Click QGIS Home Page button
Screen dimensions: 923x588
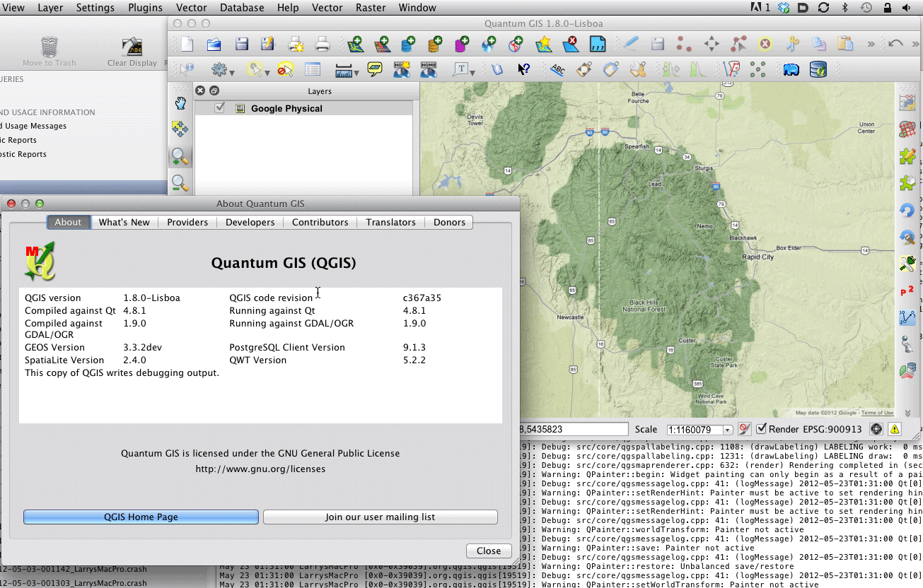[x=141, y=517]
